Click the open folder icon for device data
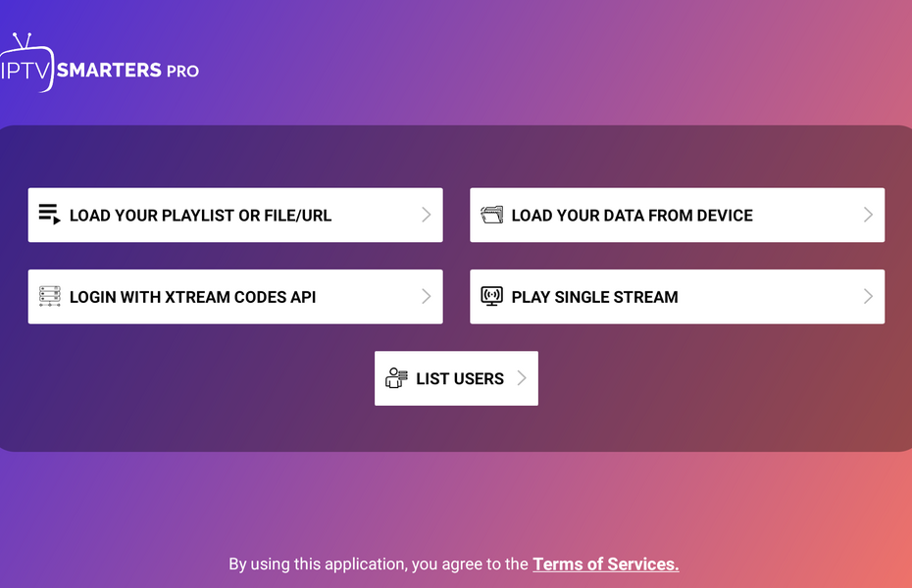912x588 pixels. 490,215
